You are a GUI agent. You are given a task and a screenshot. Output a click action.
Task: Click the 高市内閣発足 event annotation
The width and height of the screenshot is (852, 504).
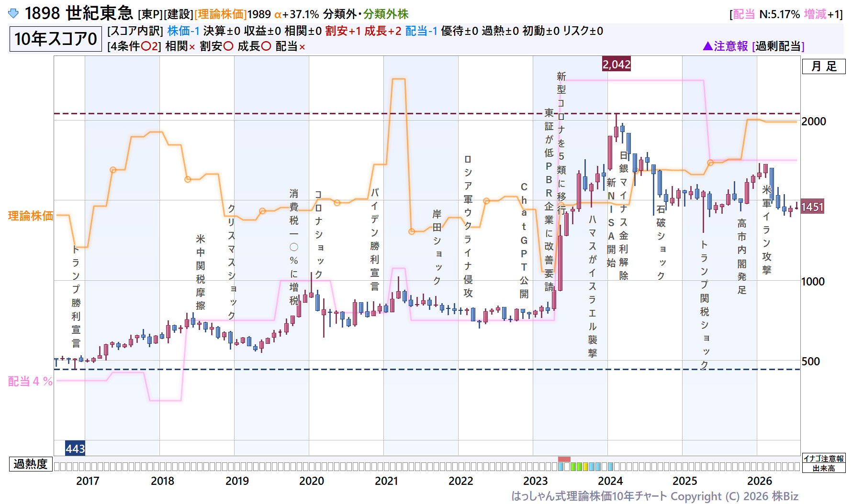(742, 256)
